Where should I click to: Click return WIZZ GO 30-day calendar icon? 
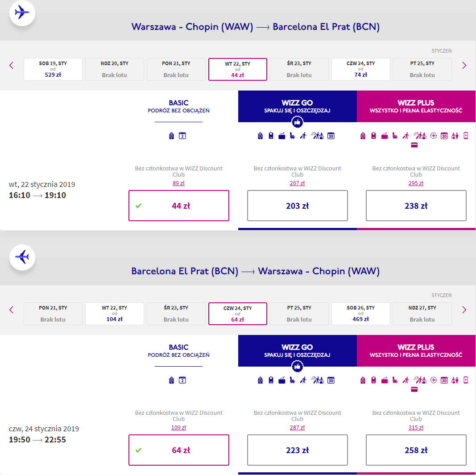point(331,380)
